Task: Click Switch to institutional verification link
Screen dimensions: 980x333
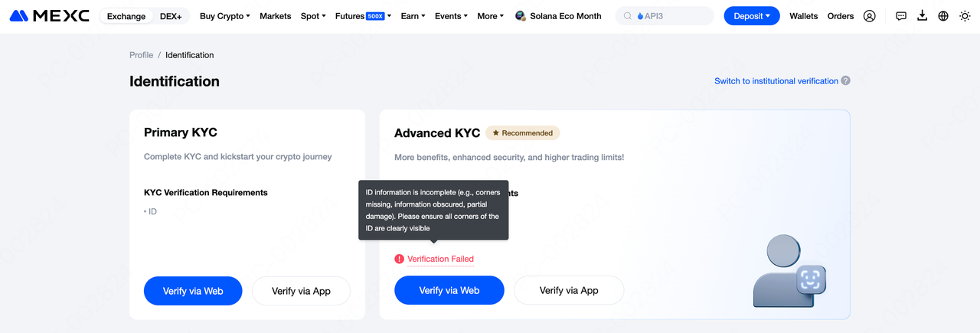Action: [x=776, y=80]
